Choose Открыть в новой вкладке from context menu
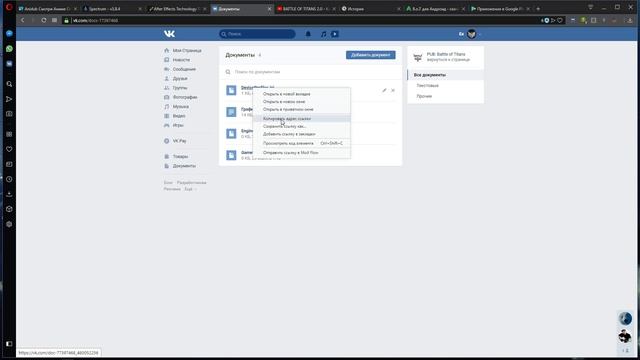 pos(302,94)
